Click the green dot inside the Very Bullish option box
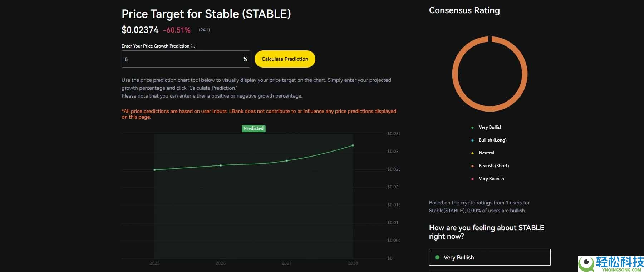This screenshot has width=644, height=272. (x=437, y=257)
